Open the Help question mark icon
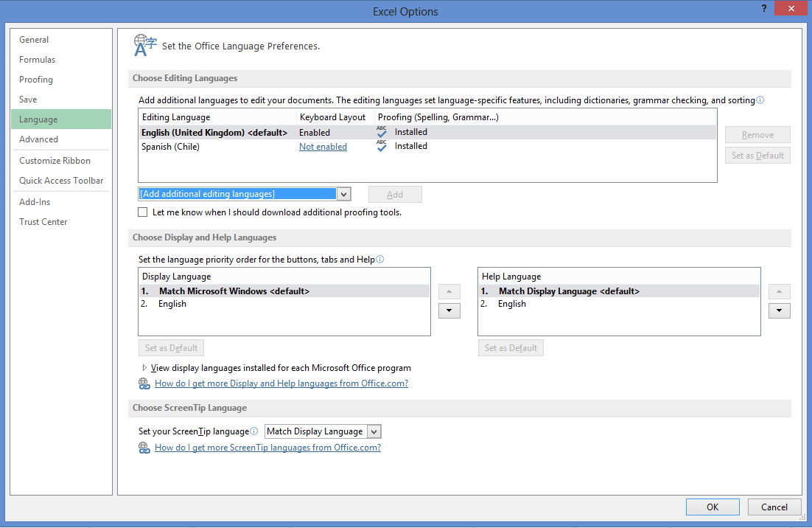This screenshot has height=528, width=812. [x=764, y=8]
